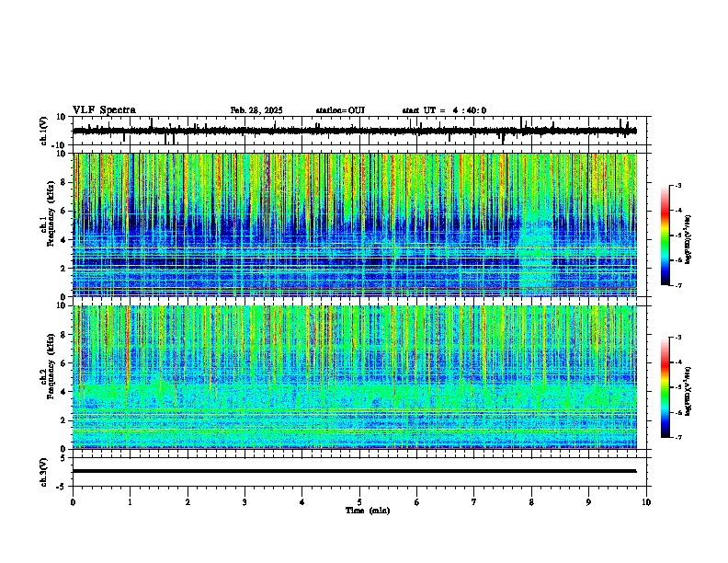Click time axis tick label "4"

pos(301,502)
